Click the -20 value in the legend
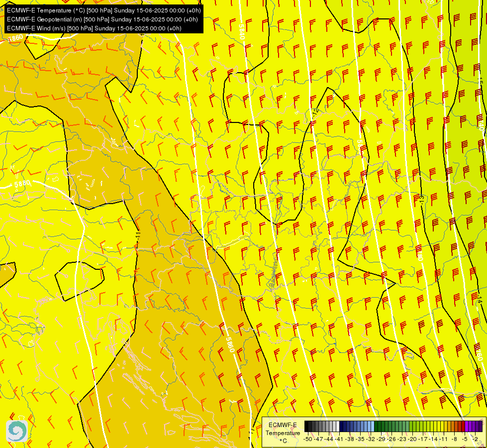487x448 pixels. tap(412, 439)
